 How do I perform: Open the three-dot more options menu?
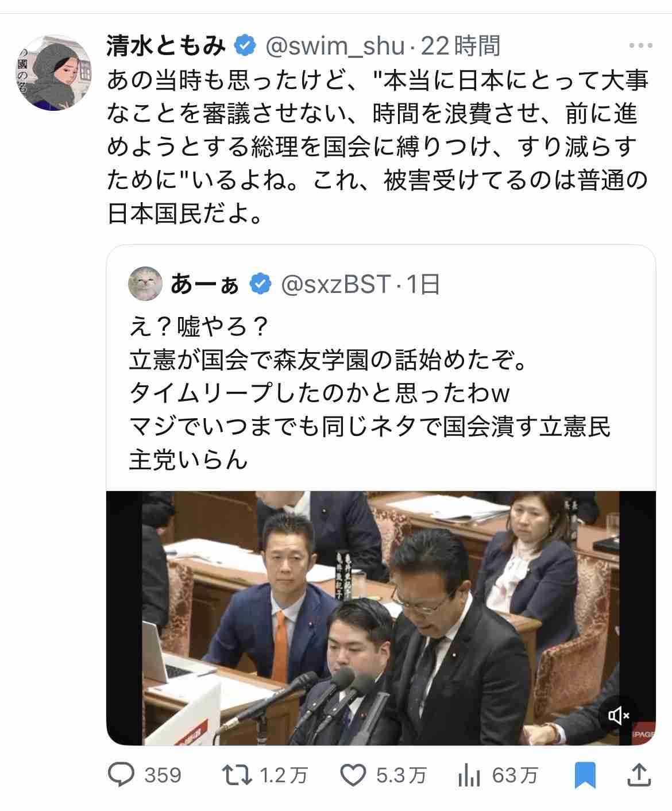coord(641,46)
